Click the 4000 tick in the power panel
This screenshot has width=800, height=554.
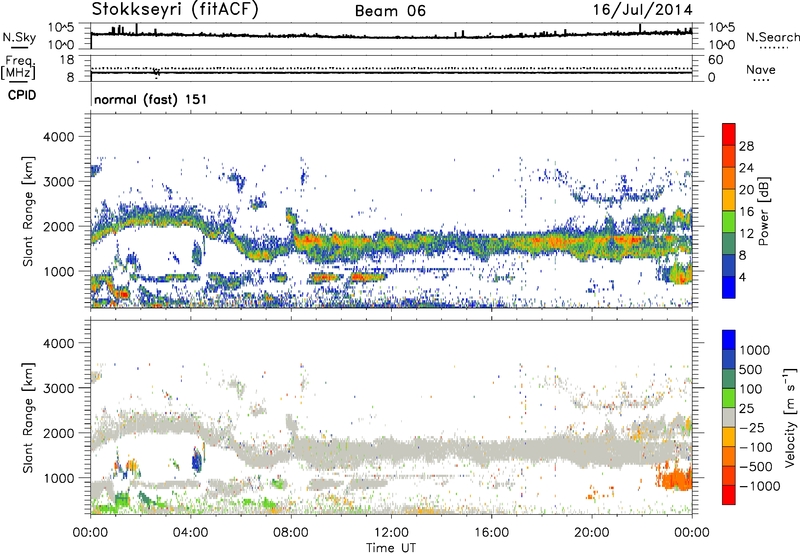pyautogui.click(x=59, y=137)
